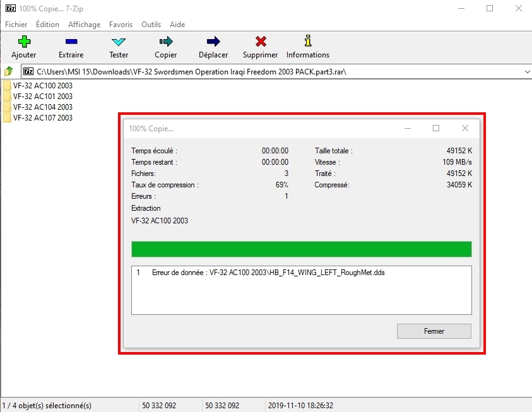Click the 'Traité :' value 49152 K
This screenshot has height=412, width=532.
tap(459, 174)
